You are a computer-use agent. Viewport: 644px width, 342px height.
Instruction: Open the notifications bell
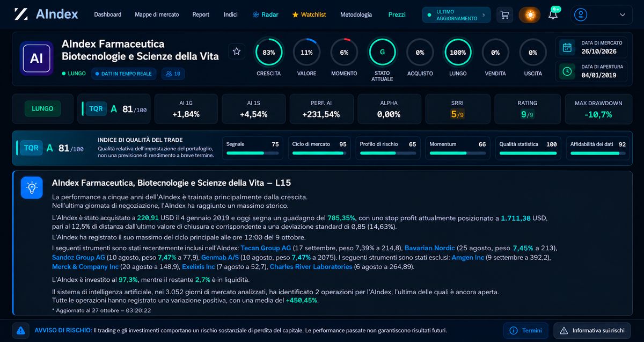[553, 14]
